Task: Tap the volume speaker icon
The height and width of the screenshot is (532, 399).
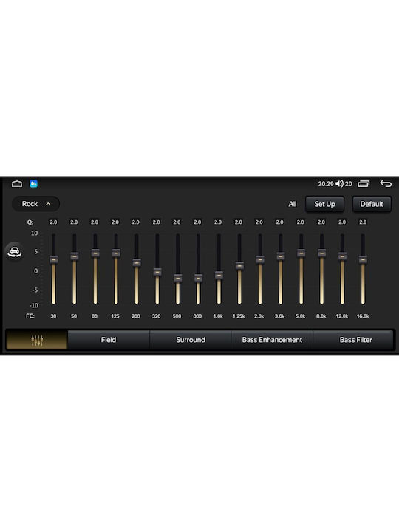Action: (x=339, y=183)
